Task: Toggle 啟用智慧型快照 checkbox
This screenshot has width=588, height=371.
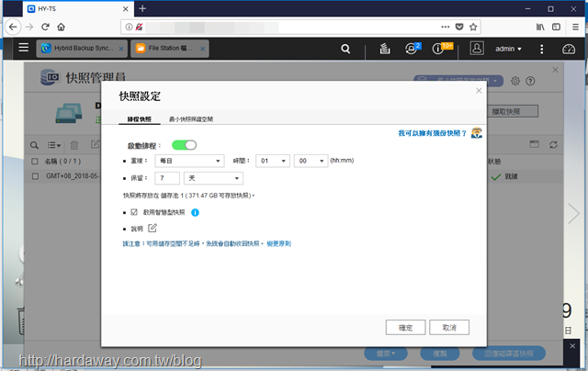Action: (134, 212)
